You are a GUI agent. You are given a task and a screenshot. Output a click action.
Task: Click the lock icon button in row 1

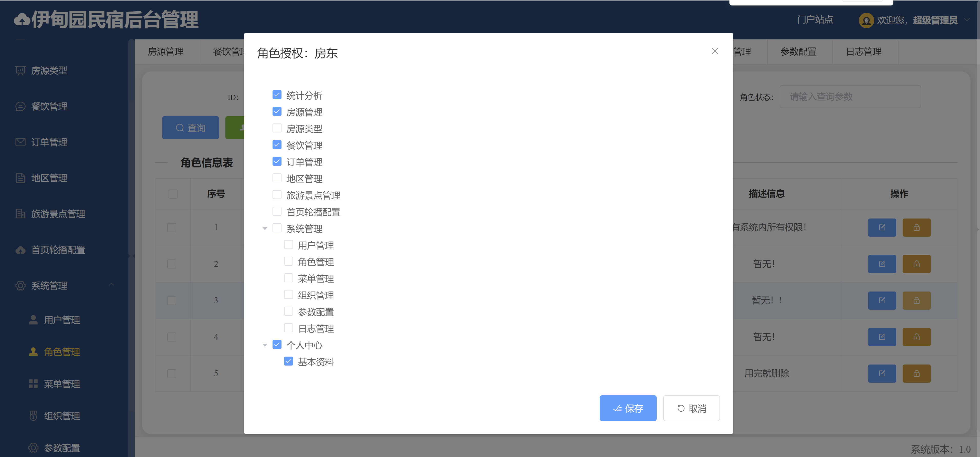(916, 227)
